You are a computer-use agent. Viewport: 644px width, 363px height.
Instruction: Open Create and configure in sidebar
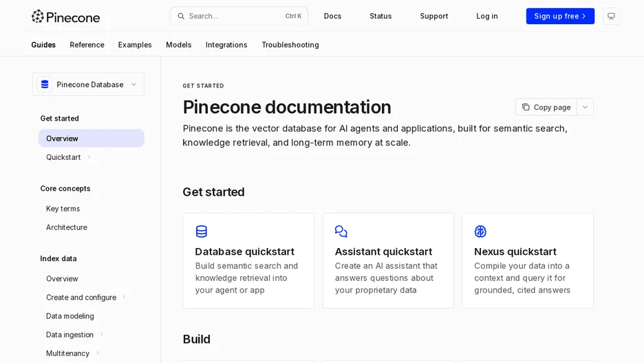pyautogui.click(x=81, y=298)
